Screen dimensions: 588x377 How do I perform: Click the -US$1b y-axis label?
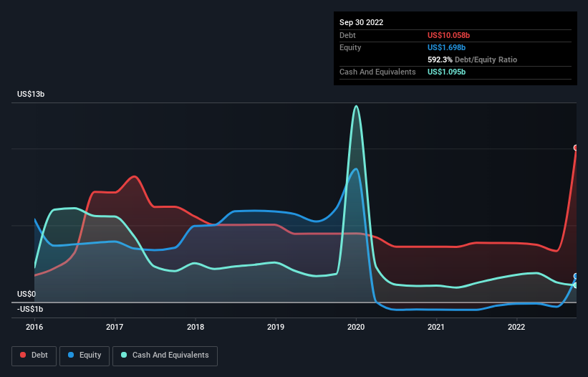coord(30,309)
